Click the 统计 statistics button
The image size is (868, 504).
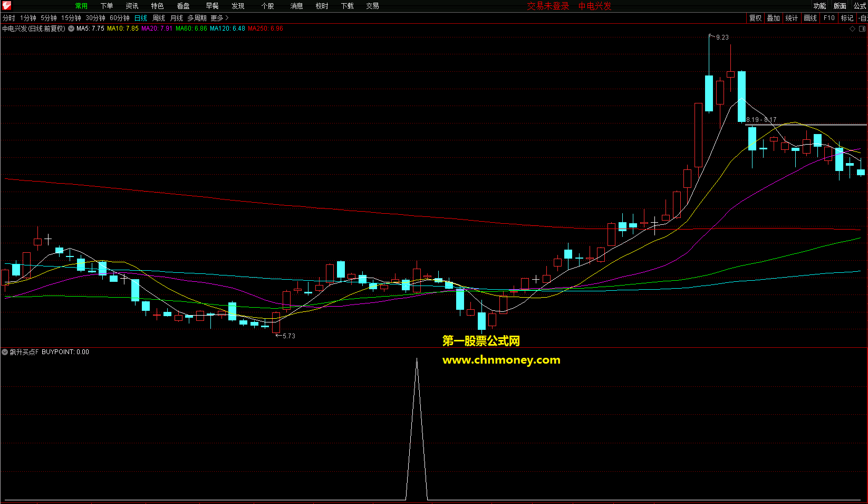point(792,18)
